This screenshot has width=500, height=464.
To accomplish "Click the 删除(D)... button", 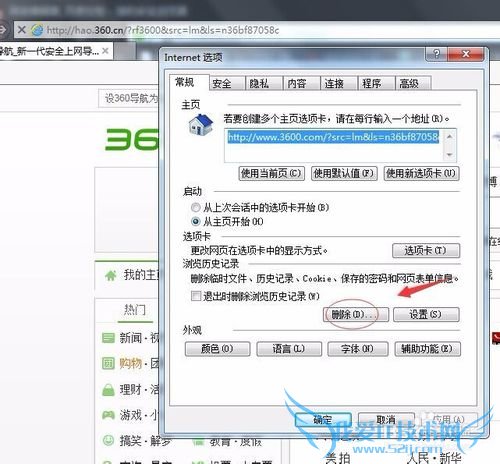I will [356, 314].
